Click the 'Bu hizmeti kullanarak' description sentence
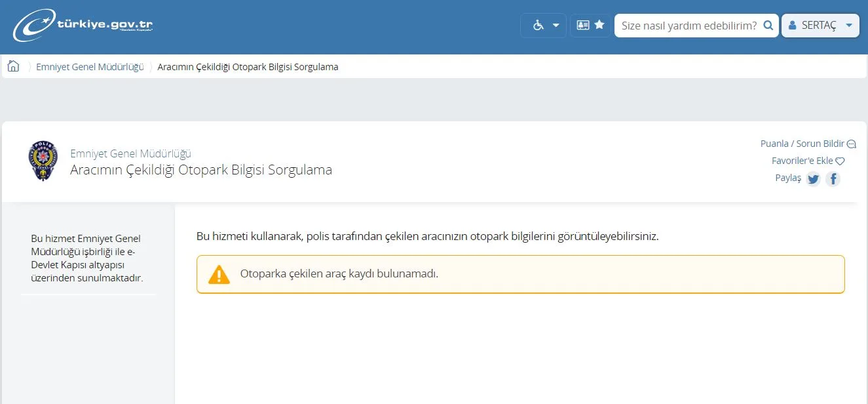The image size is (868, 404). point(428,236)
